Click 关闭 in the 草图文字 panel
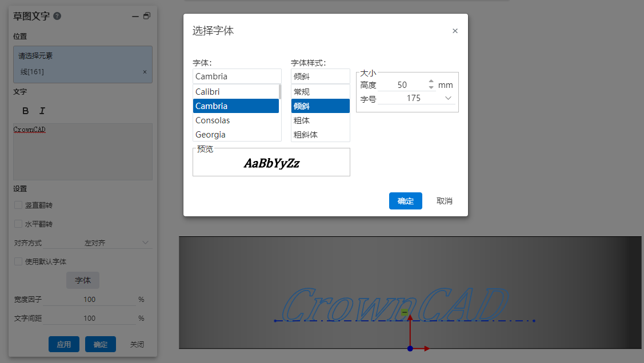The width and height of the screenshot is (644, 363). [137, 345]
